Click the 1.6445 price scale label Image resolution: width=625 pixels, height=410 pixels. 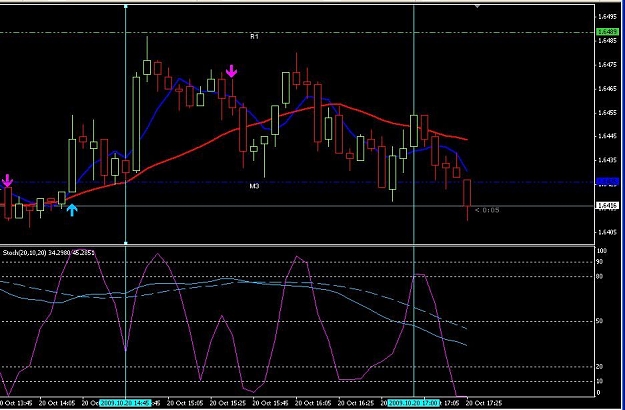pos(608,136)
